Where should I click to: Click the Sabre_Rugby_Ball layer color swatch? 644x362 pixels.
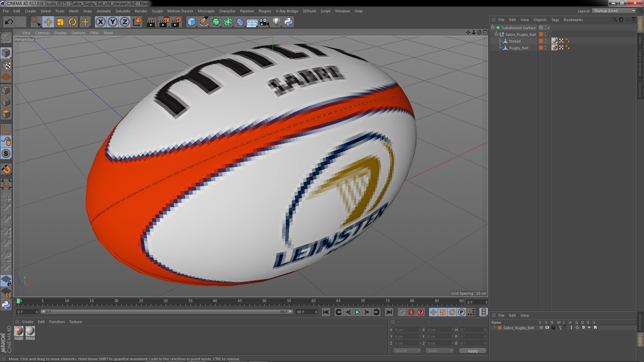pyautogui.click(x=500, y=328)
